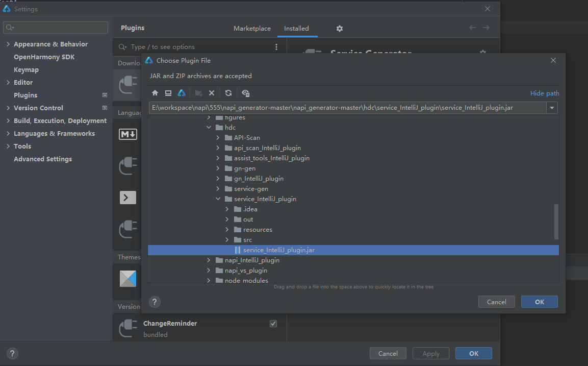
Task: Expand the .idea folder
Action: coord(227,209)
